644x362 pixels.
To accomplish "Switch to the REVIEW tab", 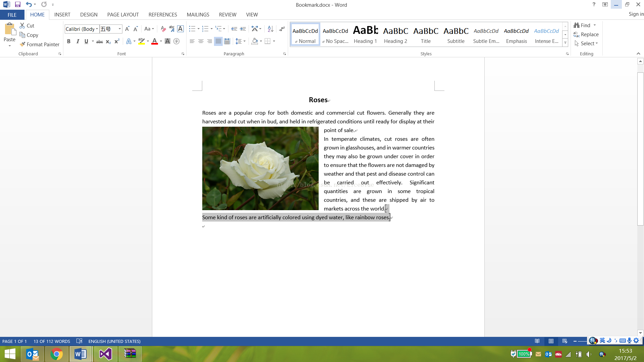I will pos(228,15).
